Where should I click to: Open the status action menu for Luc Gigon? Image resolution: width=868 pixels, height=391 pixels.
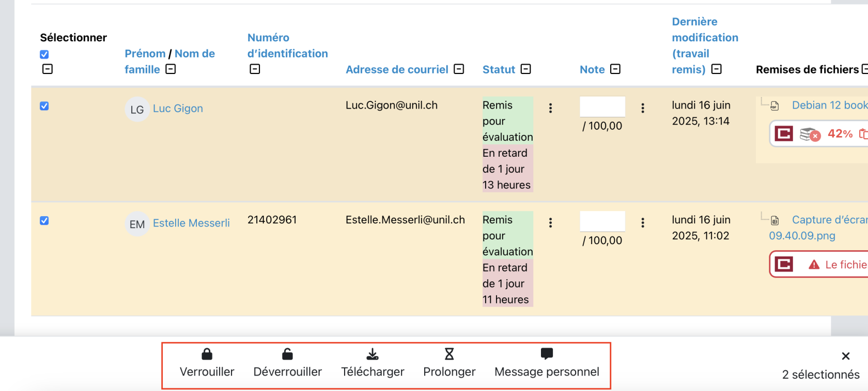550,108
